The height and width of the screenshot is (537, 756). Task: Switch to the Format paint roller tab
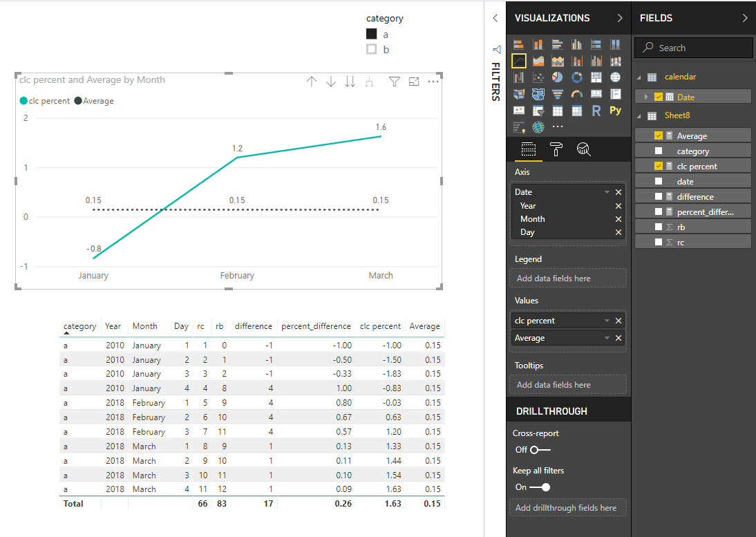click(556, 149)
